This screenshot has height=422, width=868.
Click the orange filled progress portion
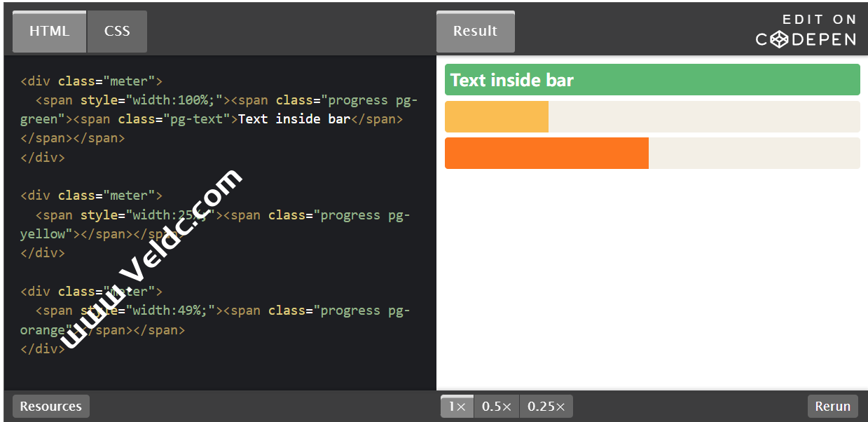coord(546,153)
